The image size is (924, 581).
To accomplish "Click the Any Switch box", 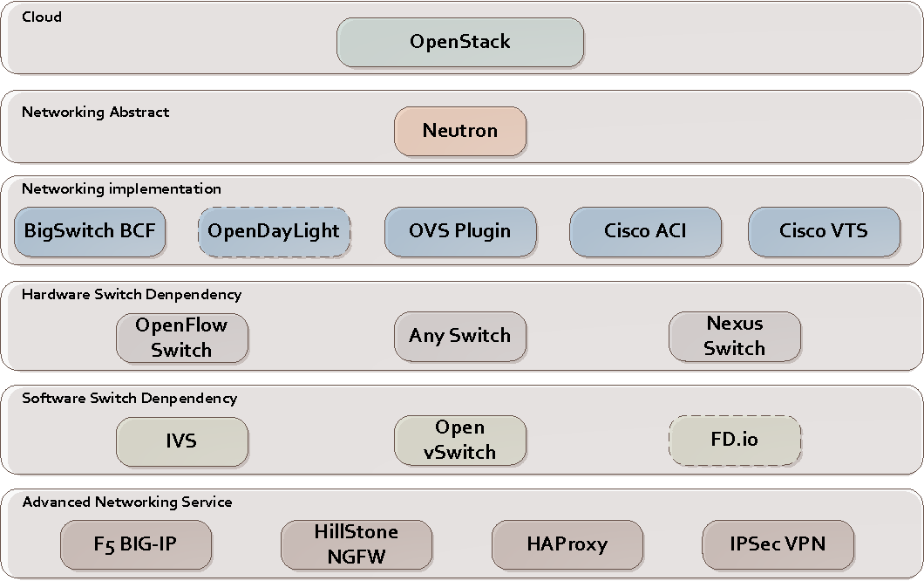I will (x=460, y=336).
